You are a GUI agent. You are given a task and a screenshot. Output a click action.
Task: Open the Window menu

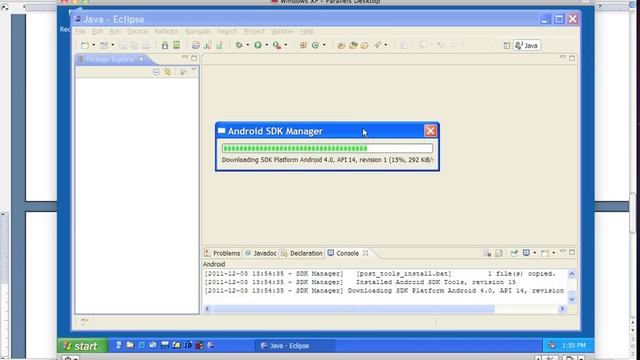pos(282,31)
